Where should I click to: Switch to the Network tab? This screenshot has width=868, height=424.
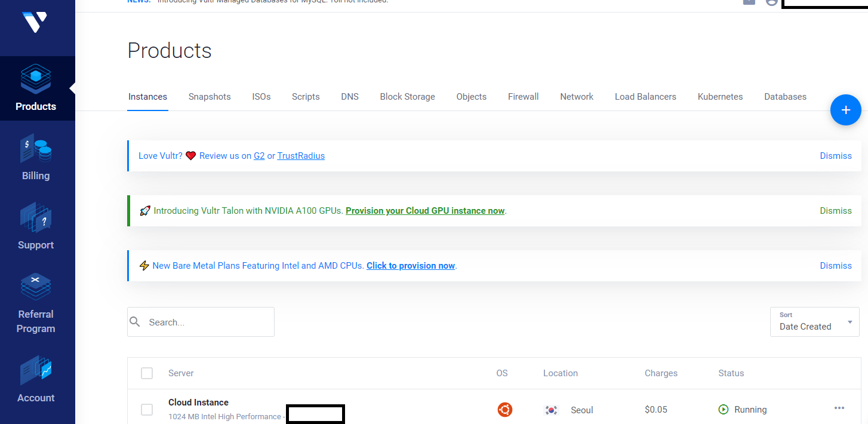tap(577, 97)
